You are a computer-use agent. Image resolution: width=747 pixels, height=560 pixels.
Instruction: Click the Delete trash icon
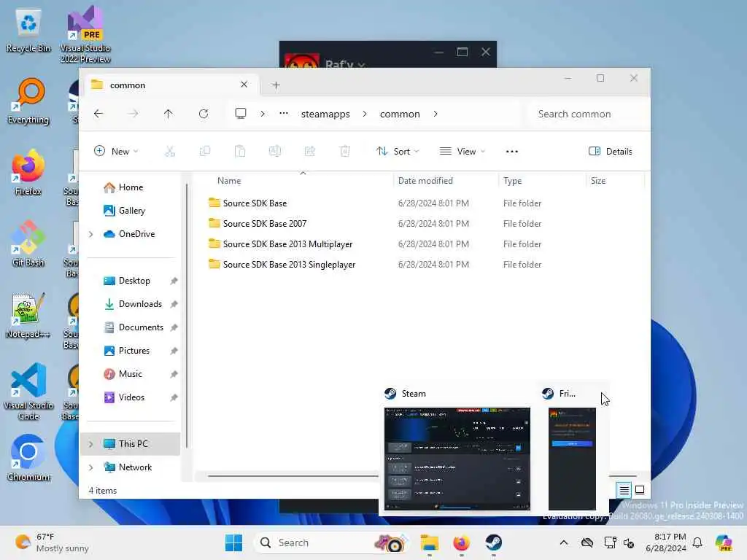[345, 152]
